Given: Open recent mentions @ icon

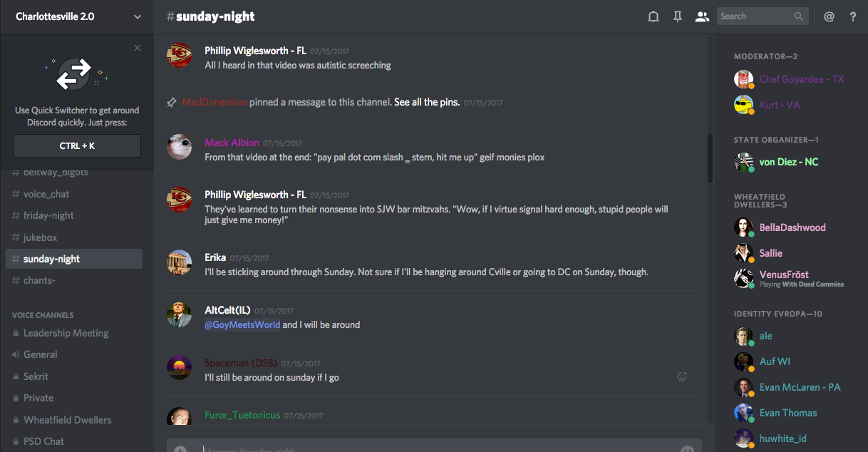Looking at the screenshot, I should 829,16.
